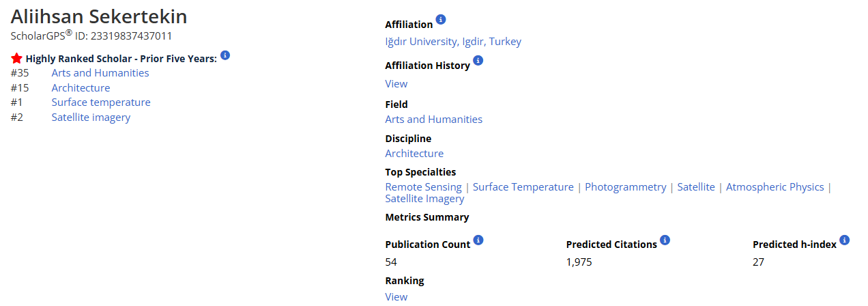This screenshot has width=868, height=306.
Task: Open the Ranking View link
Action: [x=396, y=297]
